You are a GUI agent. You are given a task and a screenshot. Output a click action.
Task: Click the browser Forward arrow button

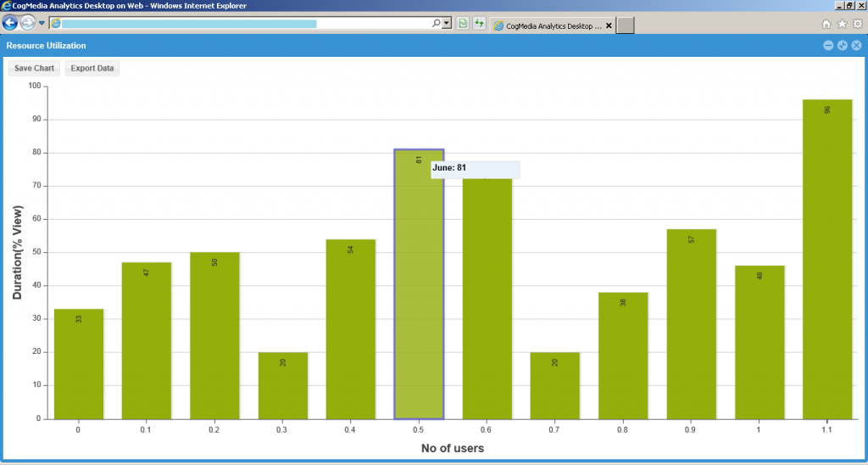28,23
